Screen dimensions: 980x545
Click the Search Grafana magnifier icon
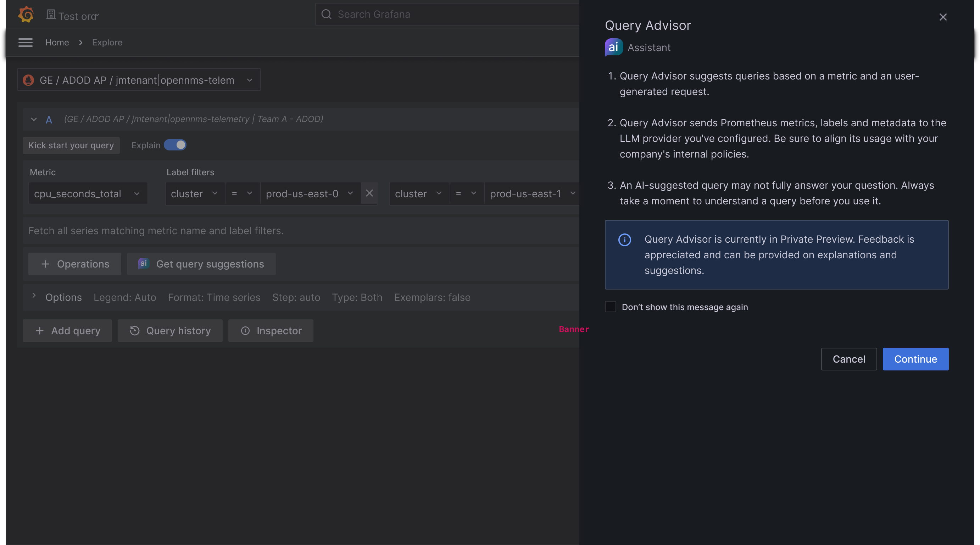tap(326, 14)
